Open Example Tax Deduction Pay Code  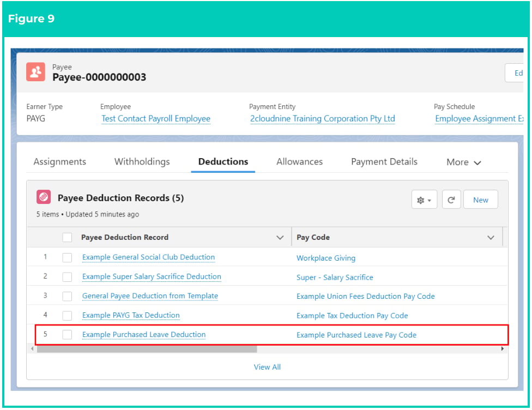pos(352,316)
